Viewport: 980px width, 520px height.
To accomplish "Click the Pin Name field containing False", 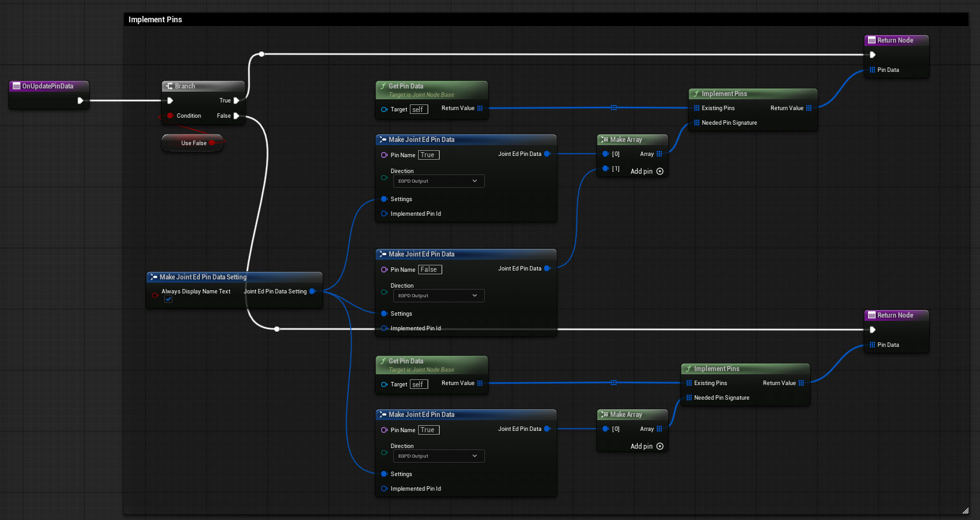I will click(430, 270).
